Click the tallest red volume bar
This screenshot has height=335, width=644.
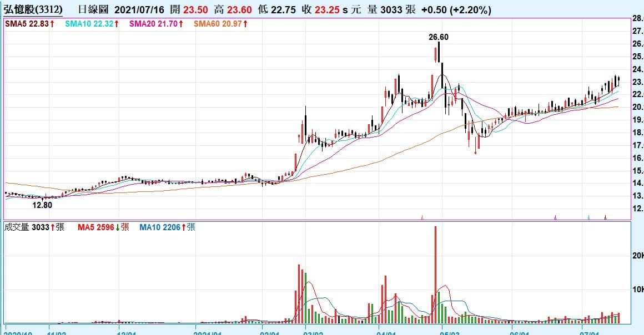coord(435,275)
